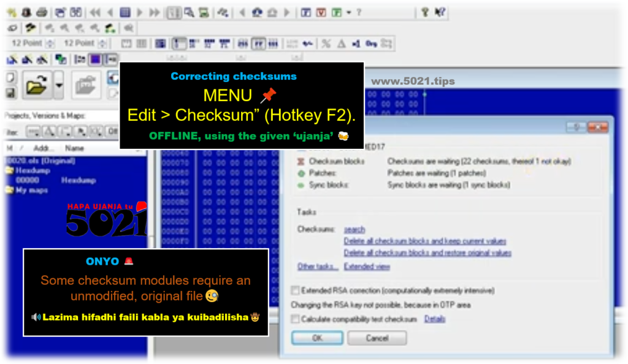Click the help question mark icon
The image size is (628, 364).
pyautogui.click(x=424, y=12)
